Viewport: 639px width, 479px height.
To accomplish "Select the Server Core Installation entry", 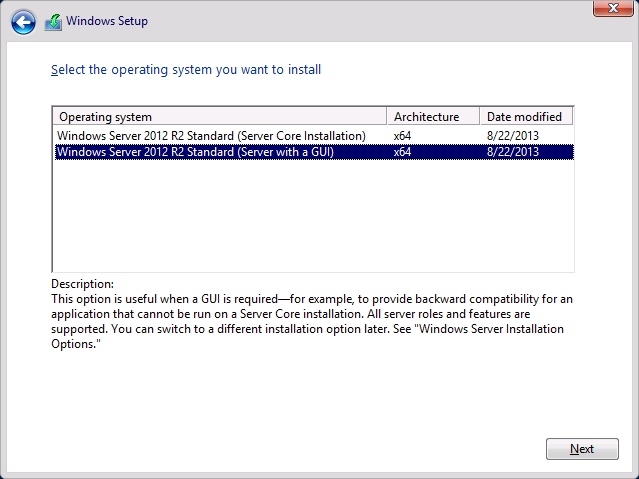I will click(314, 136).
